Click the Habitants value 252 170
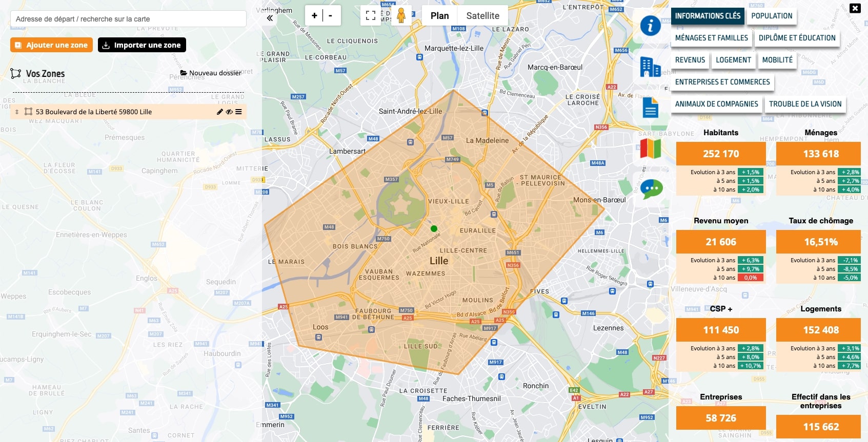 pyautogui.click(x=721, y=154)
